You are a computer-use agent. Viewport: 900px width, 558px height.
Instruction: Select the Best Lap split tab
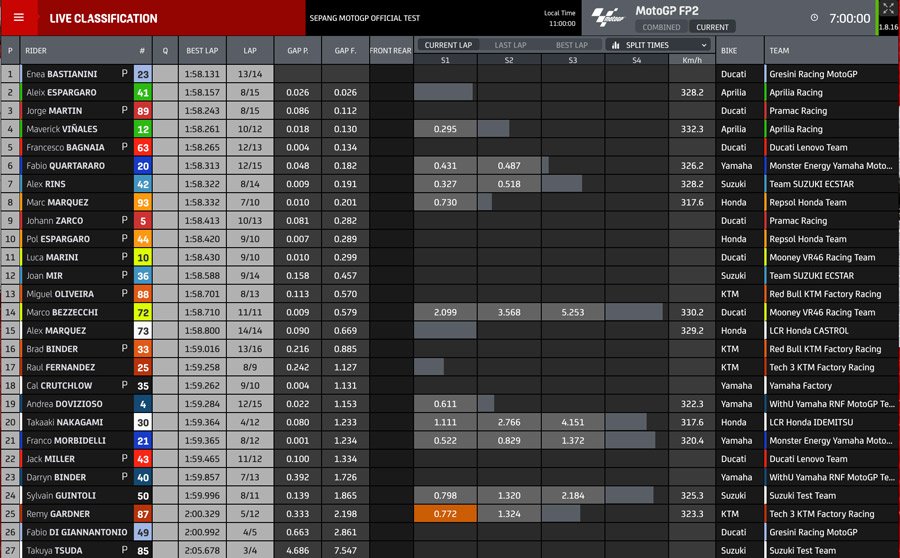coord(572,45)
